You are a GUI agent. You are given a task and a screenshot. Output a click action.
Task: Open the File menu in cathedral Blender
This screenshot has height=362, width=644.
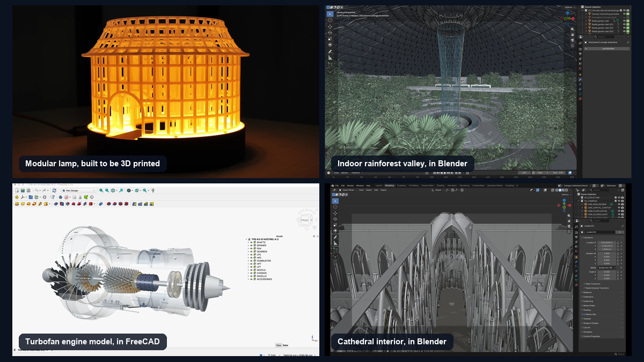pos(336,186)
